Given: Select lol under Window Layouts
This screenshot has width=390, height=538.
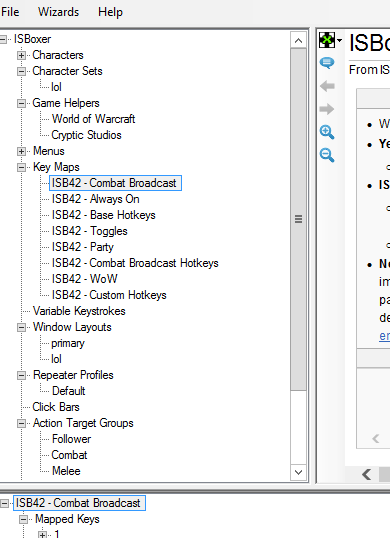Looking at the screenshot, I should click(x=56, y=359).
